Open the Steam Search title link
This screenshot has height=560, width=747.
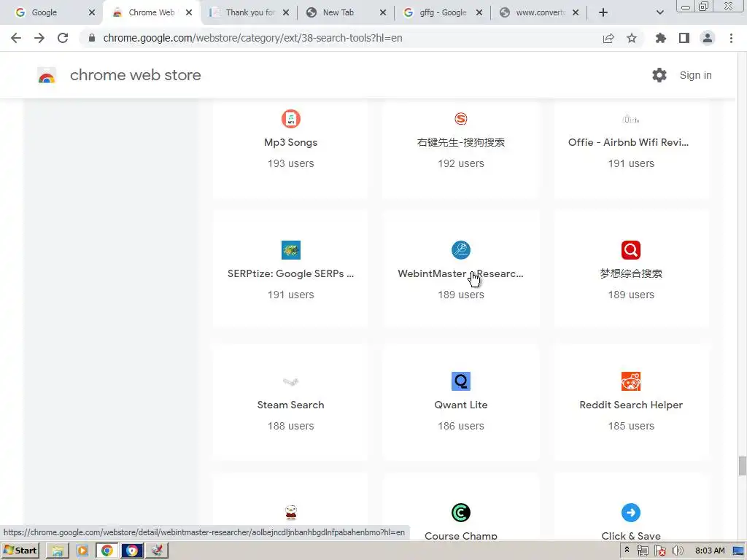coord(290,405)
